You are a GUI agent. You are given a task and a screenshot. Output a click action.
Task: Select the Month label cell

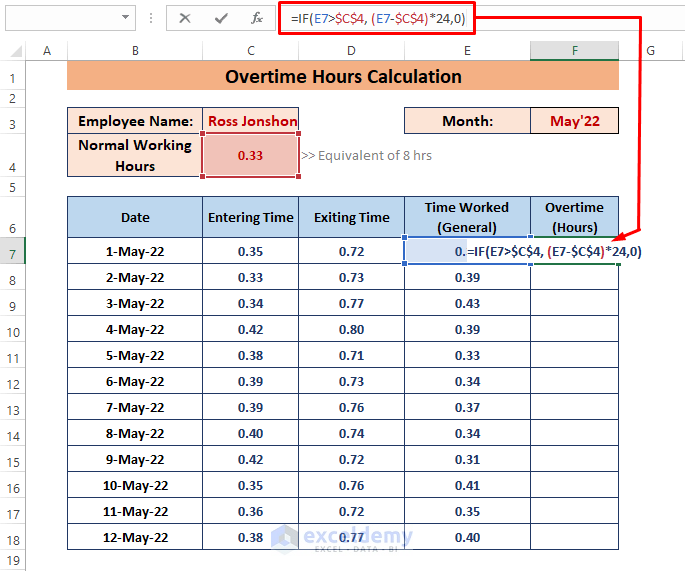[467, 121]
